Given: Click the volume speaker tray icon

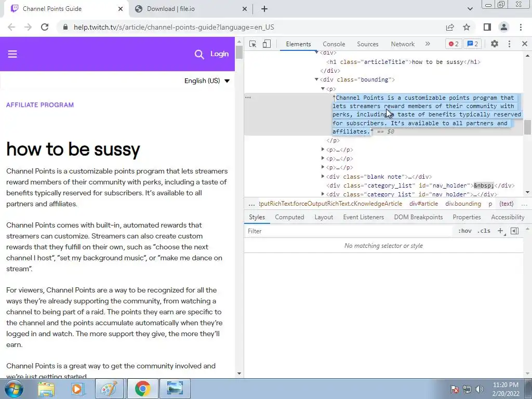Looking at the screenshot, I should [479, 389].
